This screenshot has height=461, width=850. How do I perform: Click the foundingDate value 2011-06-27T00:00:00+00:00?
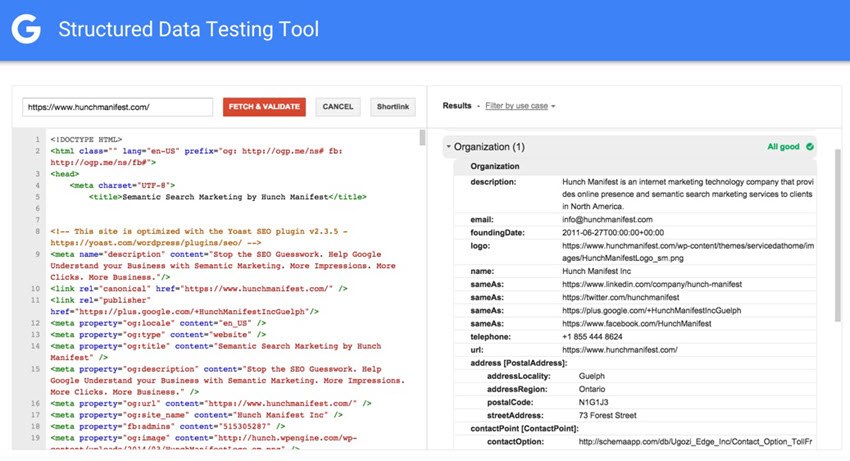(x=613, y=233)
